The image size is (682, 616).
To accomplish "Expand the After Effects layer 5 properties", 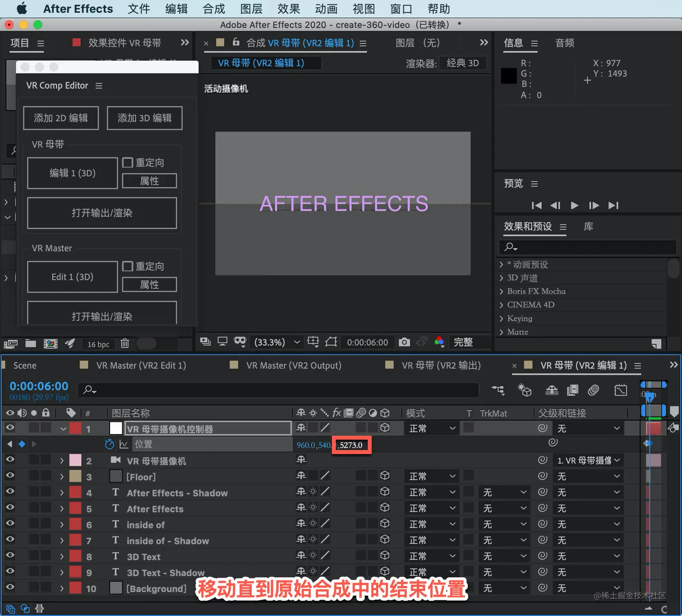I will [x=62, y=509].
